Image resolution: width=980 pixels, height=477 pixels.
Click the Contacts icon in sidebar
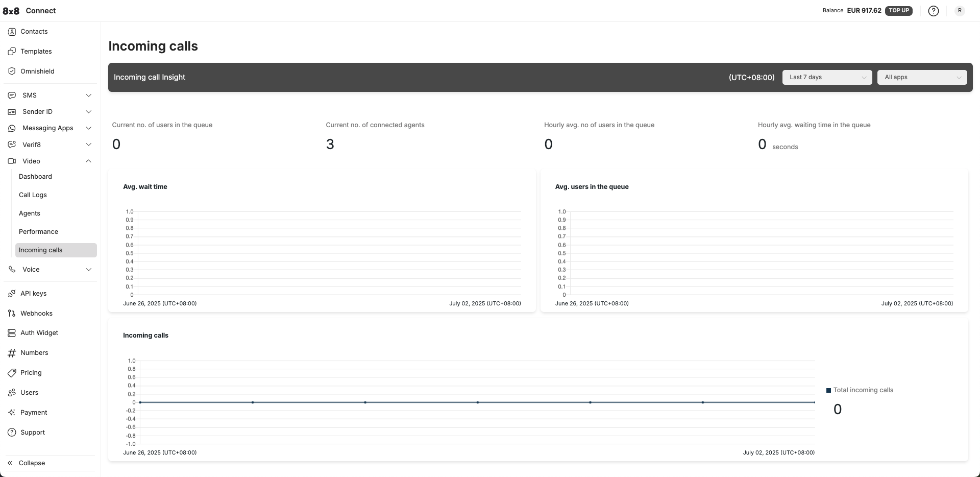(12, 32)
